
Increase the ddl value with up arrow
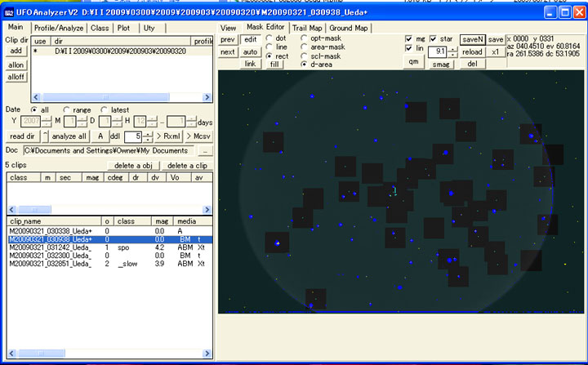pos(149,132)
